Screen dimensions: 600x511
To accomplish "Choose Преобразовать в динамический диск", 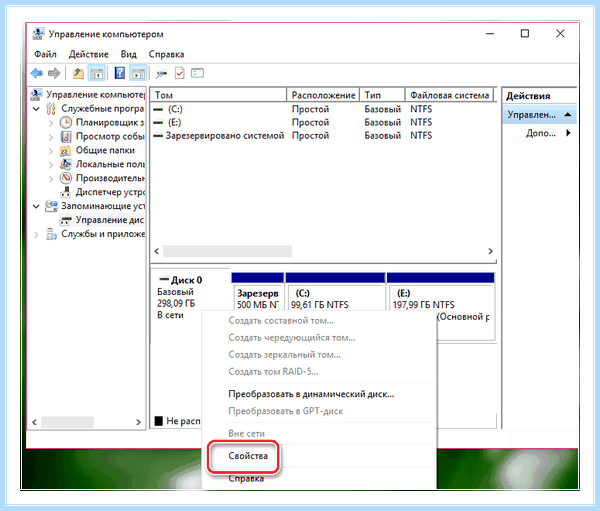I will pyautogui.click(x=311, y=394).
